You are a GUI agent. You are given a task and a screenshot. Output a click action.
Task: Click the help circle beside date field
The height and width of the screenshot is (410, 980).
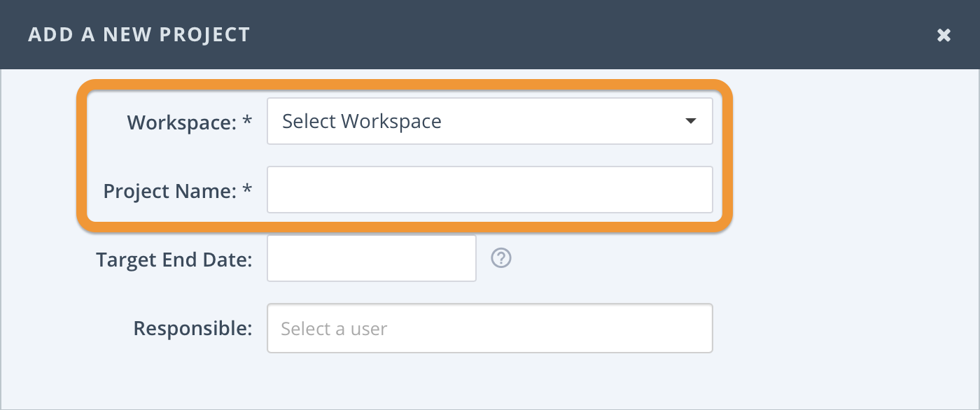(x=500, y=258)
